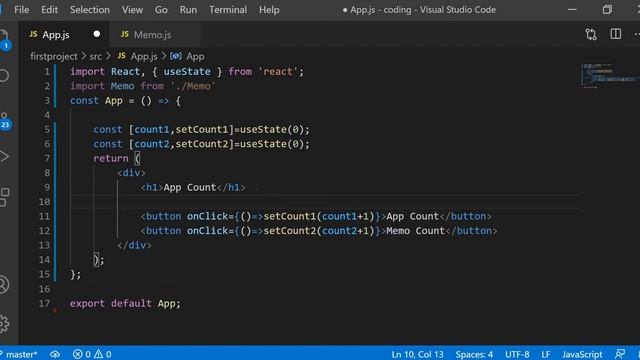Change indentation via Spaces: 4
640x360 pixels.
point(474,354)
